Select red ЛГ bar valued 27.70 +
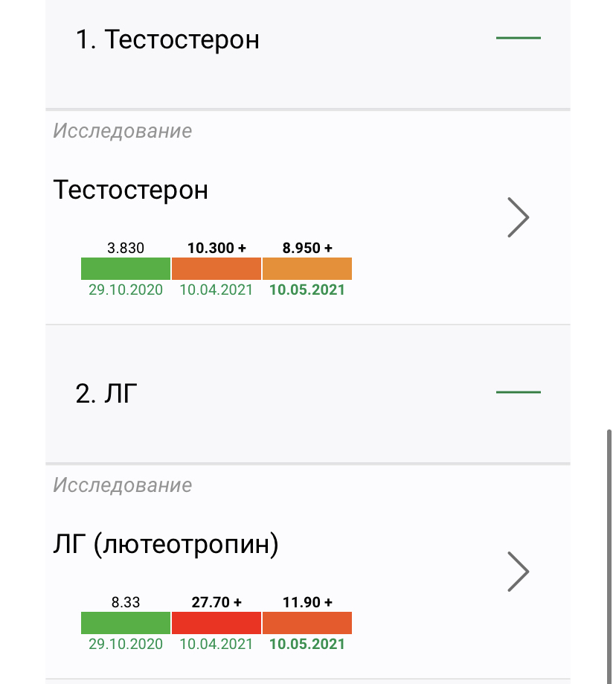616x684 pixels. 216,622
